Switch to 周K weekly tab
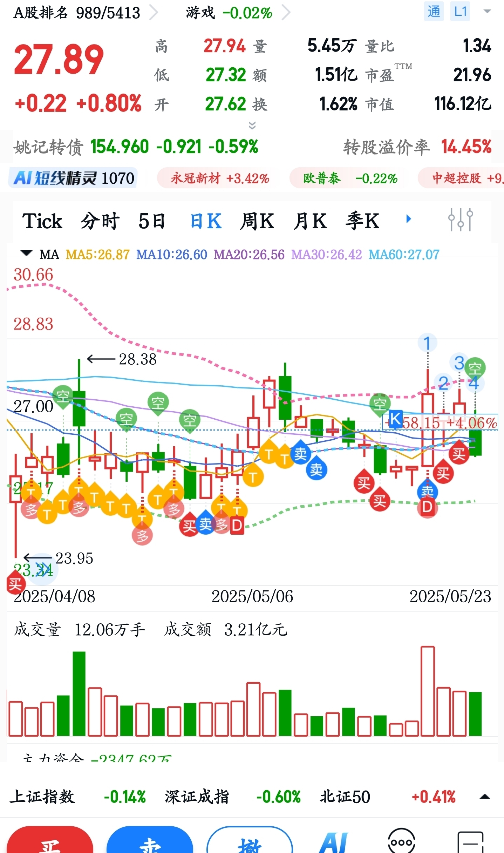The width and height of the screenshot is (504, 853). (257, 221)
